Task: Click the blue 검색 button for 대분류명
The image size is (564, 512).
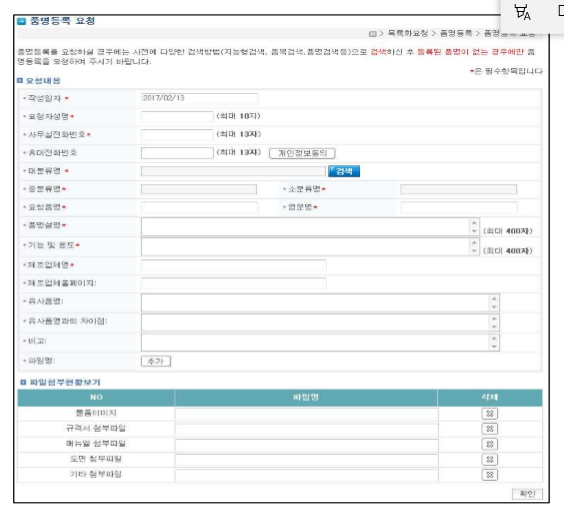Action: pyautogui.click(x=344, y=171)
